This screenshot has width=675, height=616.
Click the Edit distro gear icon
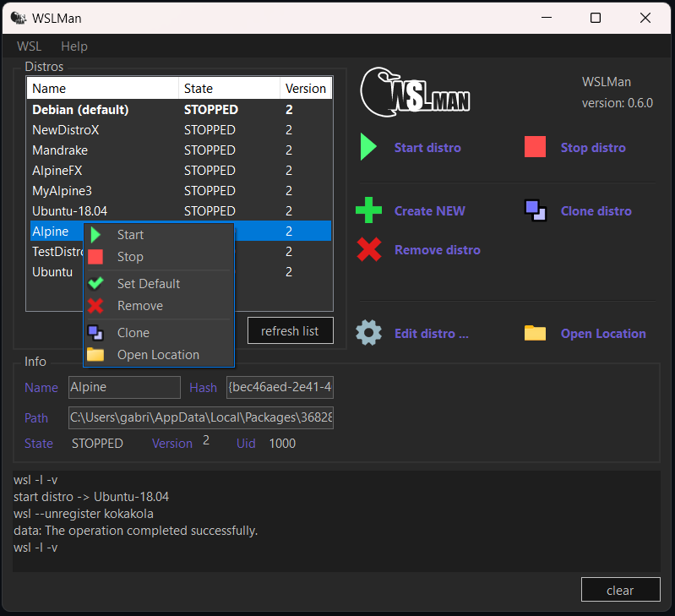368,333
